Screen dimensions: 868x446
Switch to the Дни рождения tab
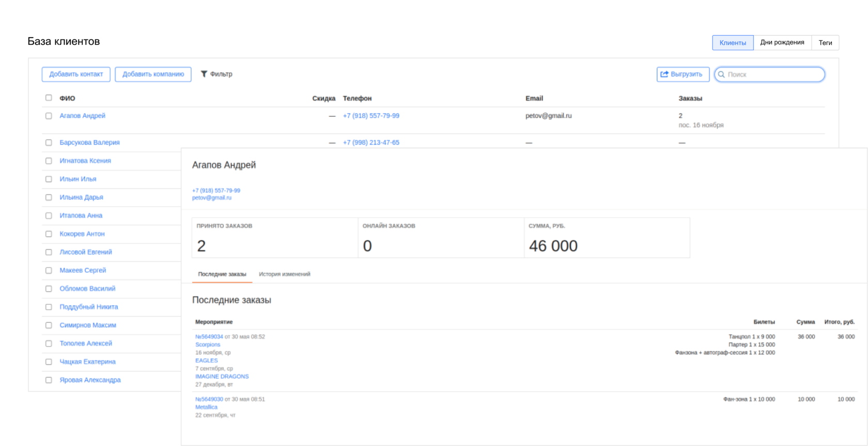click(x=782, y=42)
